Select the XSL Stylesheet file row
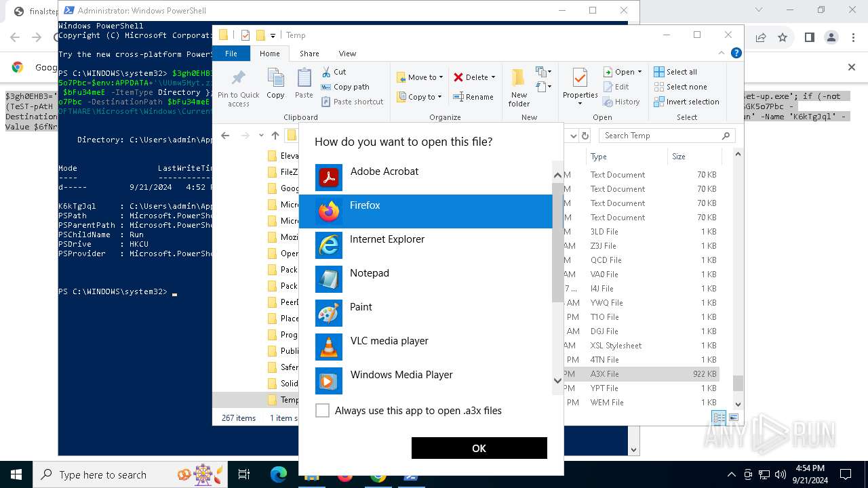Viewport: 868px width, 488px height. click(x=641, y=346)
